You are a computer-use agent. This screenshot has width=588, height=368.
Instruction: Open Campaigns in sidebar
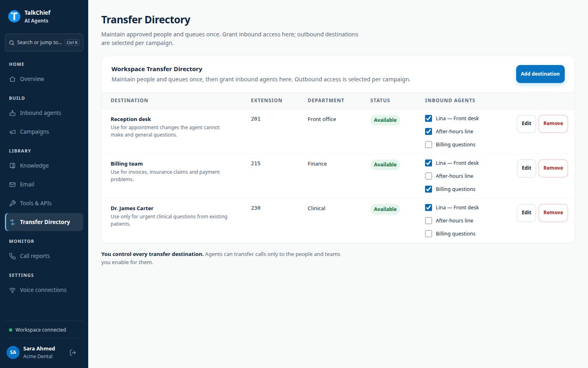coord(44,132)
